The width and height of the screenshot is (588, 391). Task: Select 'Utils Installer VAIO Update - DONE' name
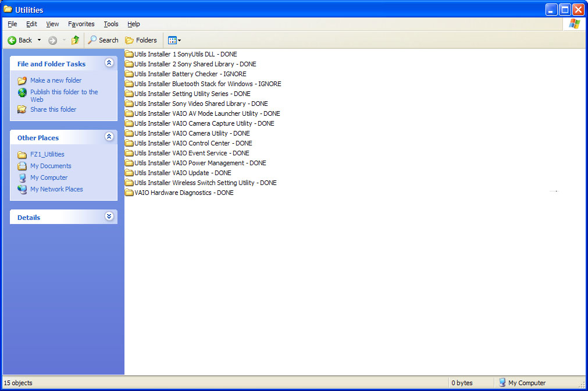point(183,173)
